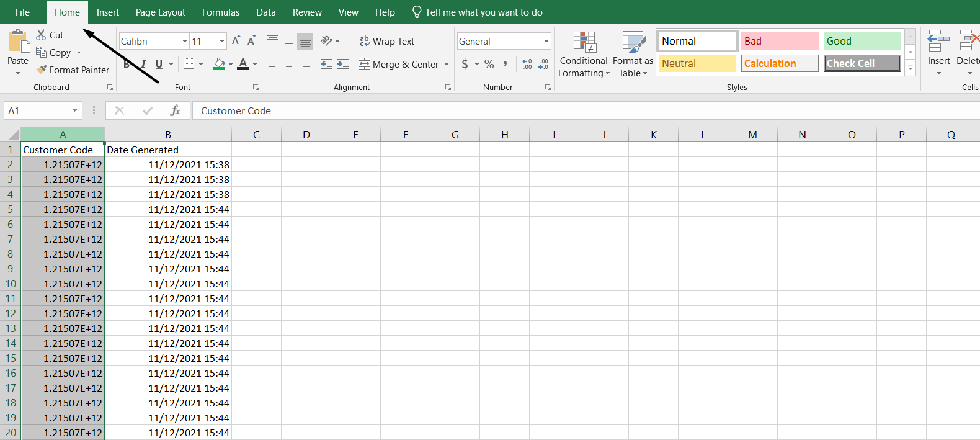Align text to the right
The height and width of the screenshot is (440, 980).
point(305,64)
